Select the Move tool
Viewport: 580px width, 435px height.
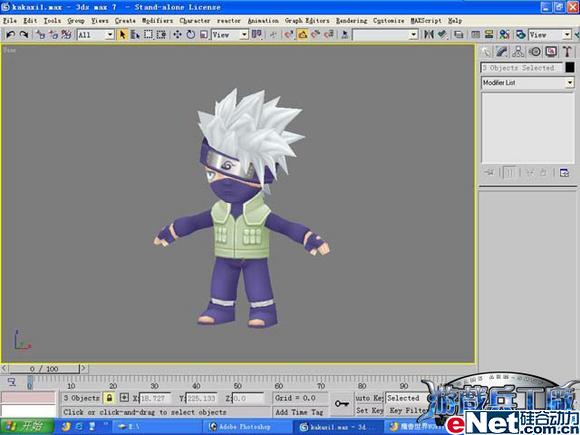tap(177, 35)
